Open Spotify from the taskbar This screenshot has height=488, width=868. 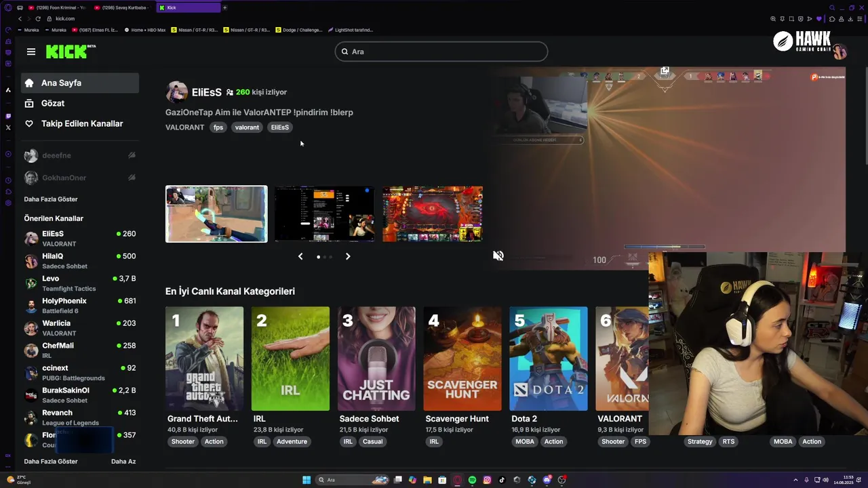tap(472, 480)
